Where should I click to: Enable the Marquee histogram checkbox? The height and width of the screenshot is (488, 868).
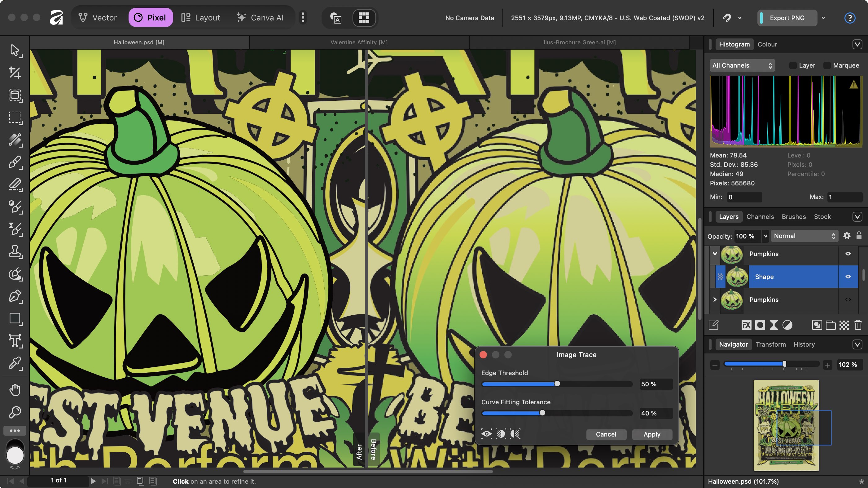pos(827,65)
